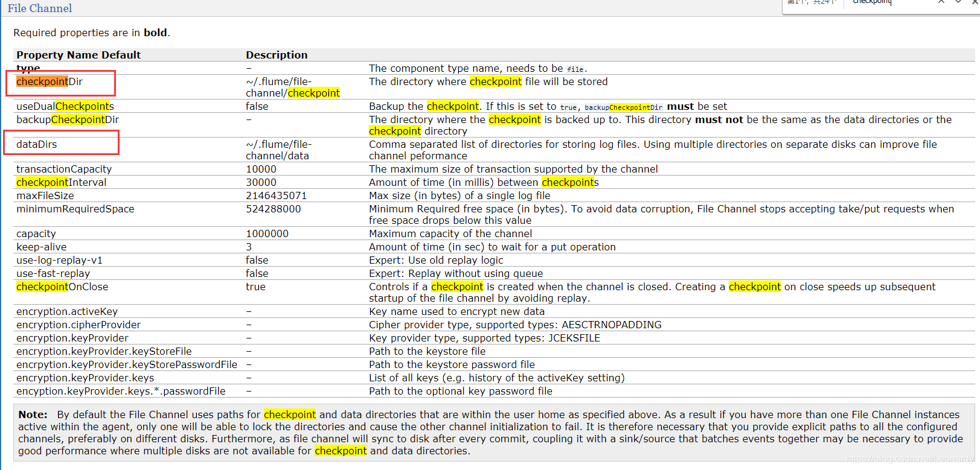Select the 'checkpointDir' property name
Screen dimensions: 980x470
point(50,81)
